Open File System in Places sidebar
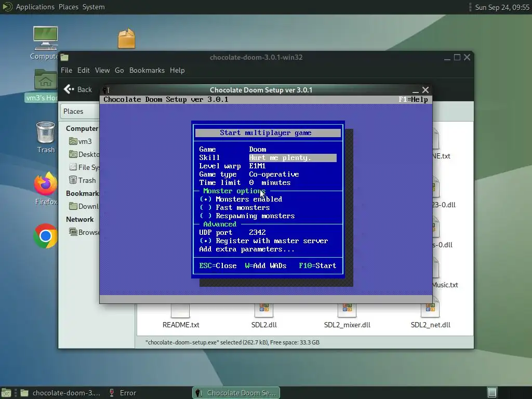The width and height of the screenshot is (532, 399). click(x=84, y=167)
